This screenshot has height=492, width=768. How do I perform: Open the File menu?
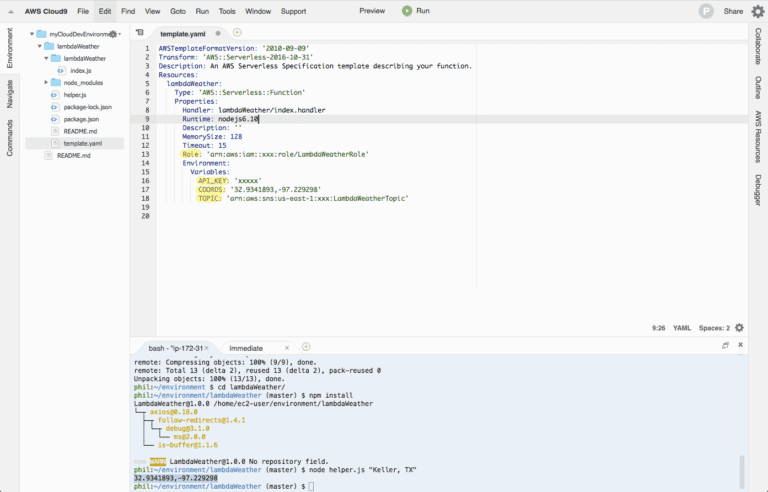[83, 11]
